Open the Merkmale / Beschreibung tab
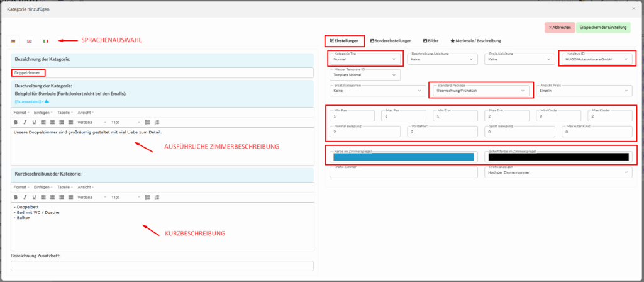 click(x=477, y=40)
